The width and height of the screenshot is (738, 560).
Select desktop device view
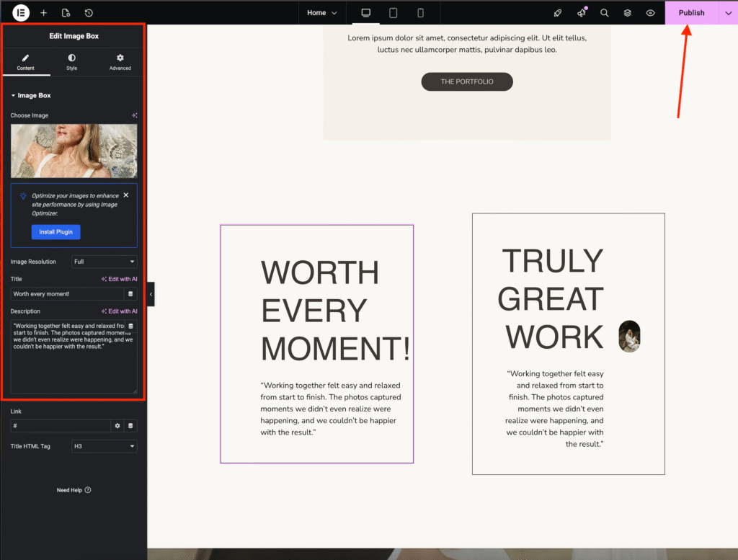(x=365, y=13)
